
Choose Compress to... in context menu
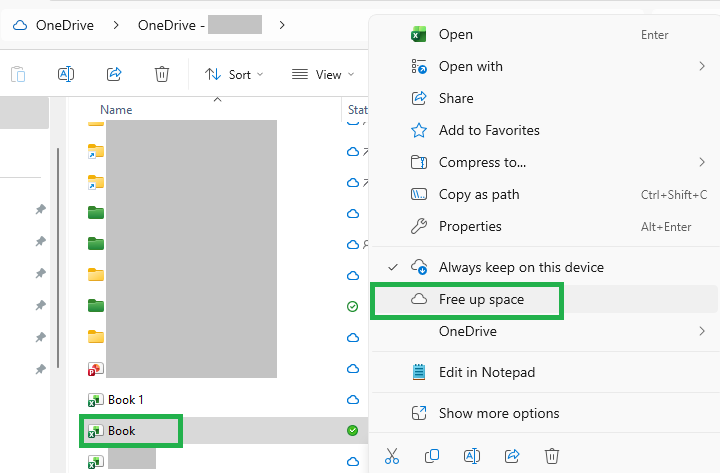point(544,163)
